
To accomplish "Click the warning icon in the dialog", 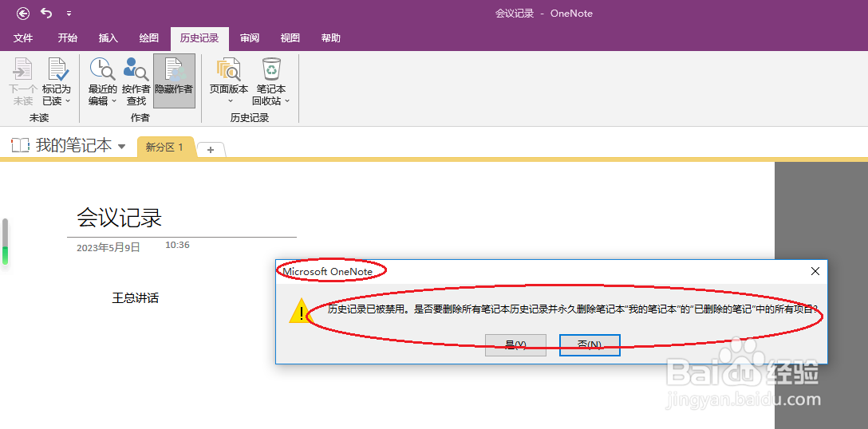I will click(x=301, y=310).
